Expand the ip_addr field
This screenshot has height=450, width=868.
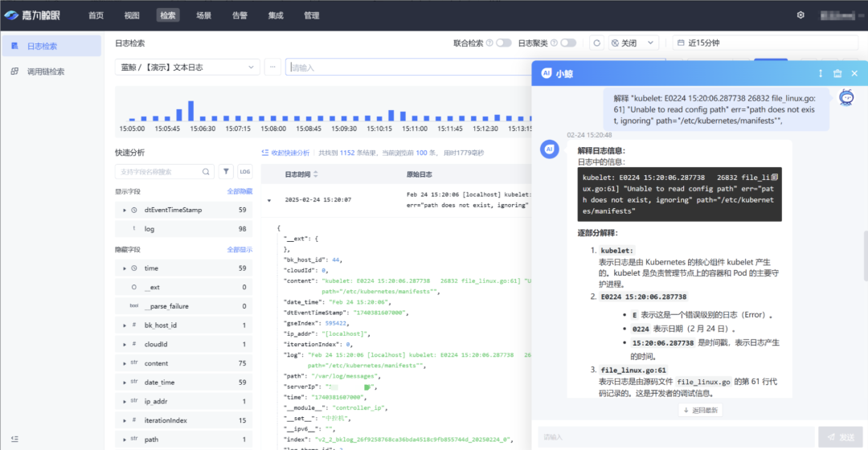[125, 401]
